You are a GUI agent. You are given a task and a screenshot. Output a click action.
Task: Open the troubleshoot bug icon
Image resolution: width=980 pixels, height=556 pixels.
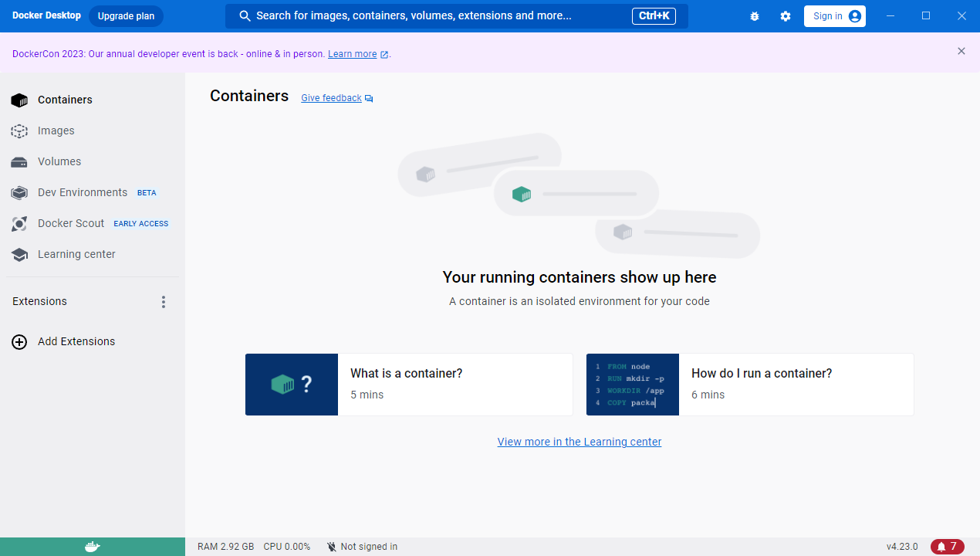pyautogui.click(x=755, y=16)
